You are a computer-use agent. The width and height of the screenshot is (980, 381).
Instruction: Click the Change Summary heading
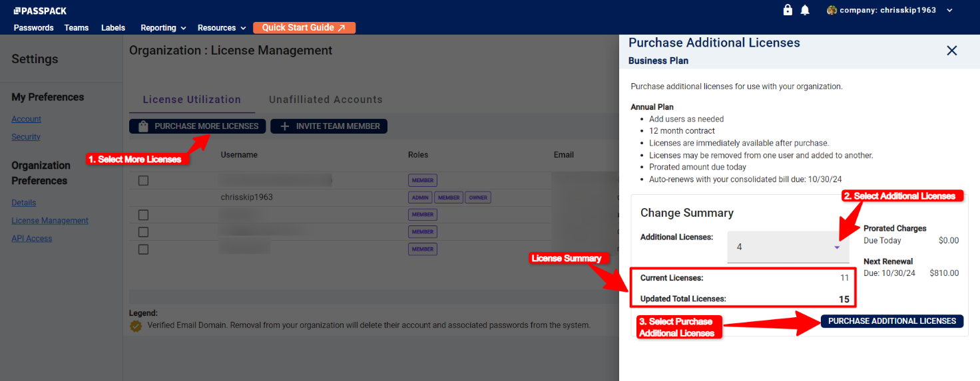[687, 213]
